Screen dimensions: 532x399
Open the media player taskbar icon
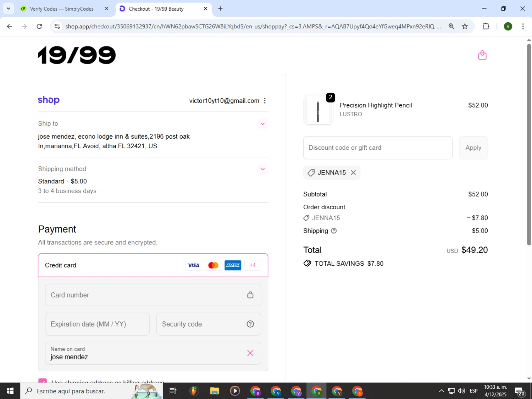pyautogui.click(x=235, y=391)
